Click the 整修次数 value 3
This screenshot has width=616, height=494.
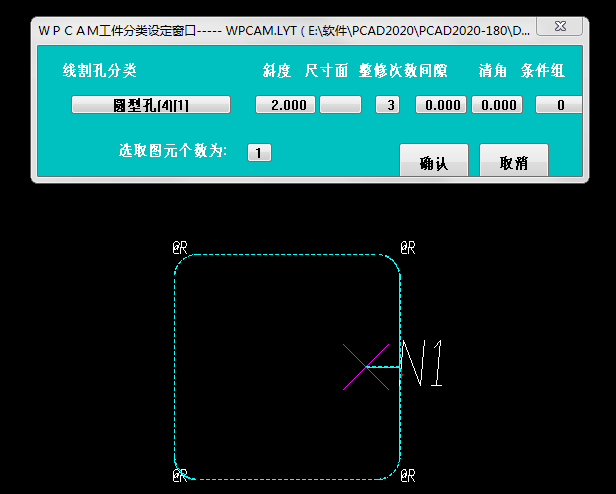pyautogui.click(x=388, y=105)
